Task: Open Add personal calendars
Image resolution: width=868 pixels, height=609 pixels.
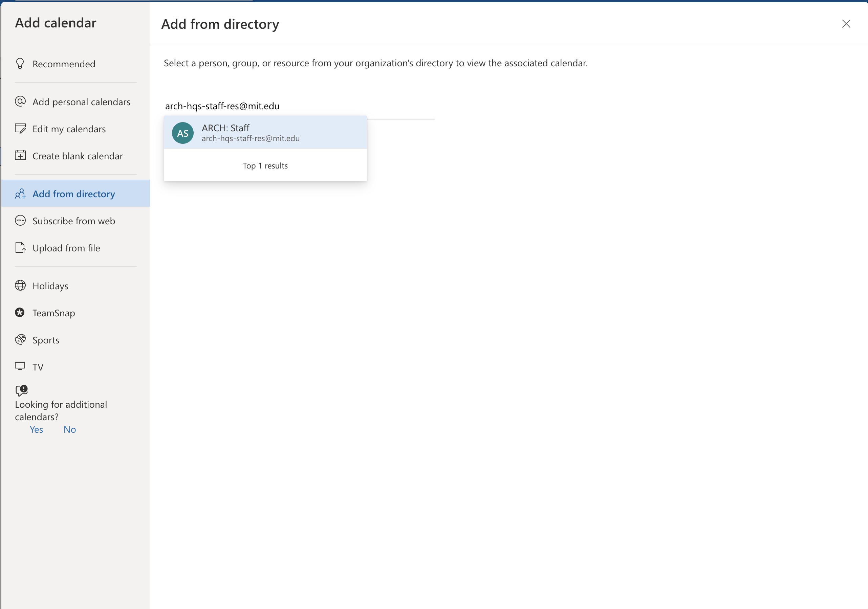Action: coord(75,101)
